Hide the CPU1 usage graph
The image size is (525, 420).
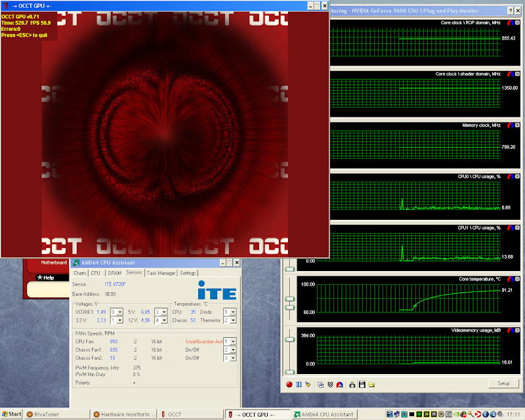[517, 228]
